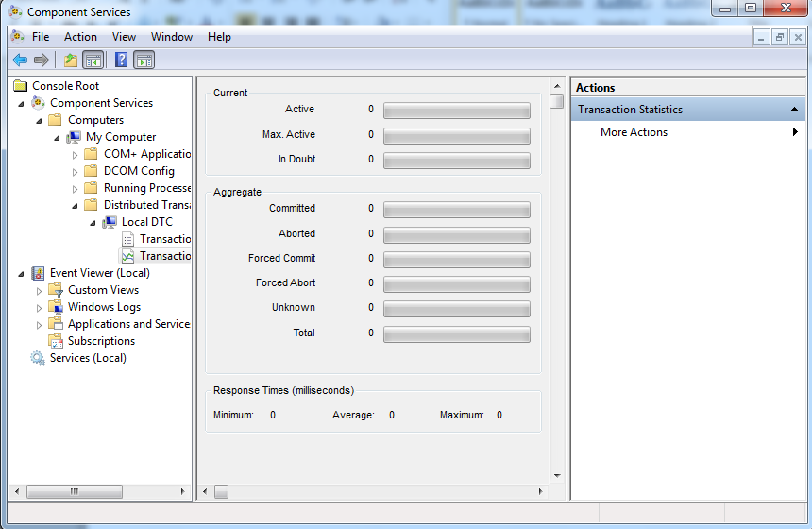Expand the COM+ Applications tree node
Screen dimensions: 812x529
pos(76,154)
